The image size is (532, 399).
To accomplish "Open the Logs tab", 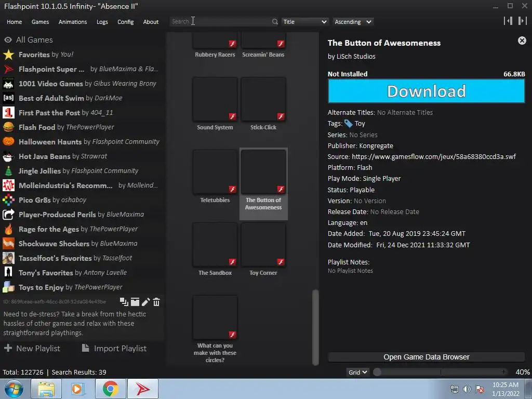I will 102,22.
